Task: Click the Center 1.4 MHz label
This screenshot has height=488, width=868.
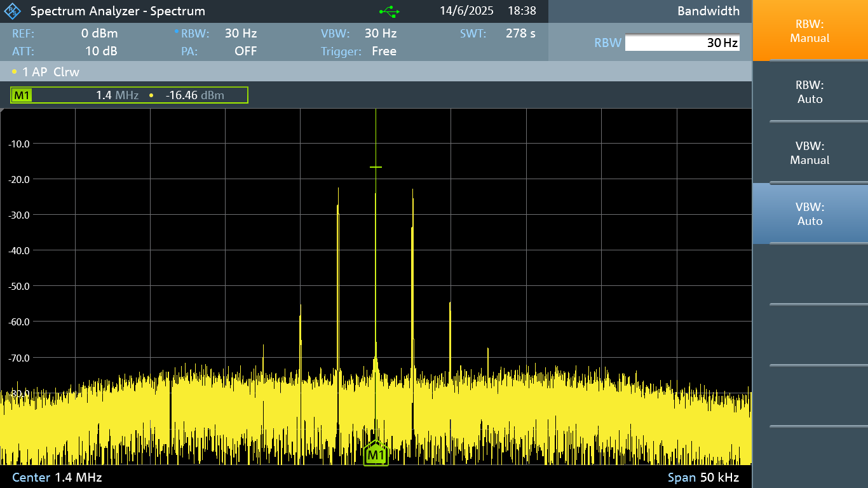Action: pos(57,477)
